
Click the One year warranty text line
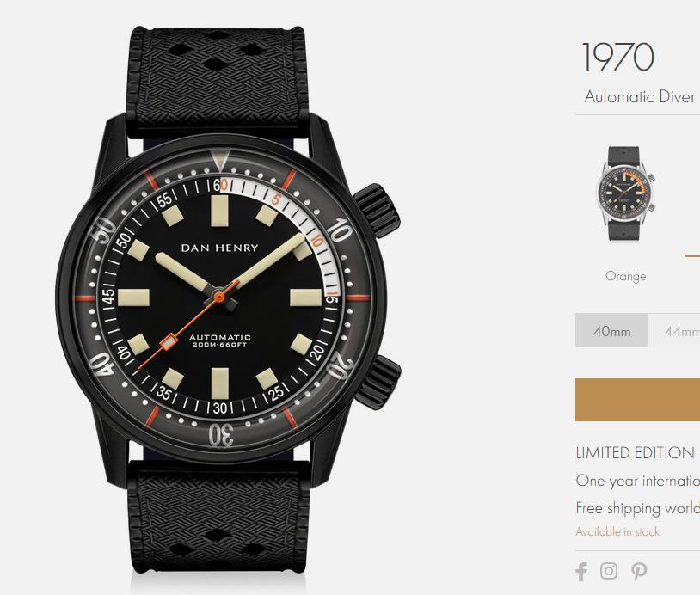coord(637,481)
